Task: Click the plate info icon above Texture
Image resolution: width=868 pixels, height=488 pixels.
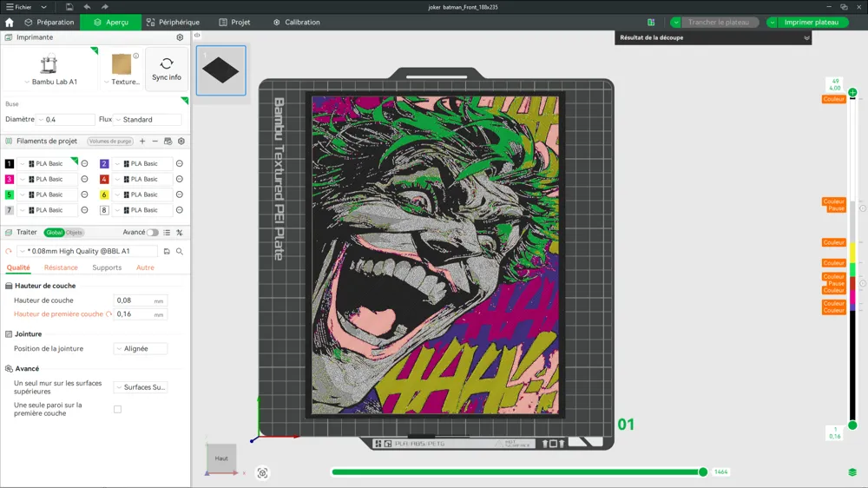Action: pos(136,56)
